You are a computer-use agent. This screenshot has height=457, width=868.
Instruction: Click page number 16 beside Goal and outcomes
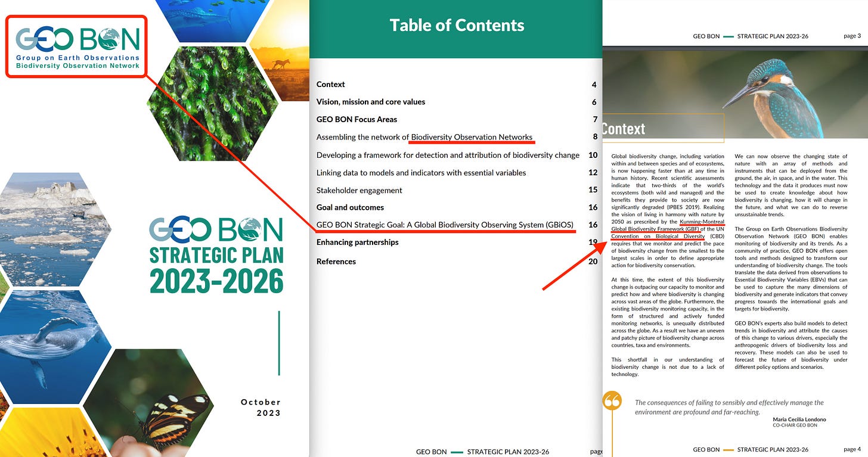593,207
